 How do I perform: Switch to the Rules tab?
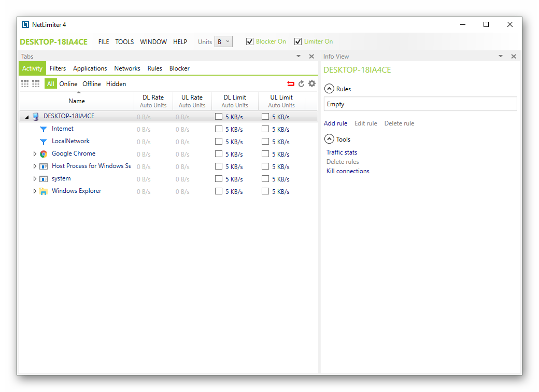click(x=154, y=68)
